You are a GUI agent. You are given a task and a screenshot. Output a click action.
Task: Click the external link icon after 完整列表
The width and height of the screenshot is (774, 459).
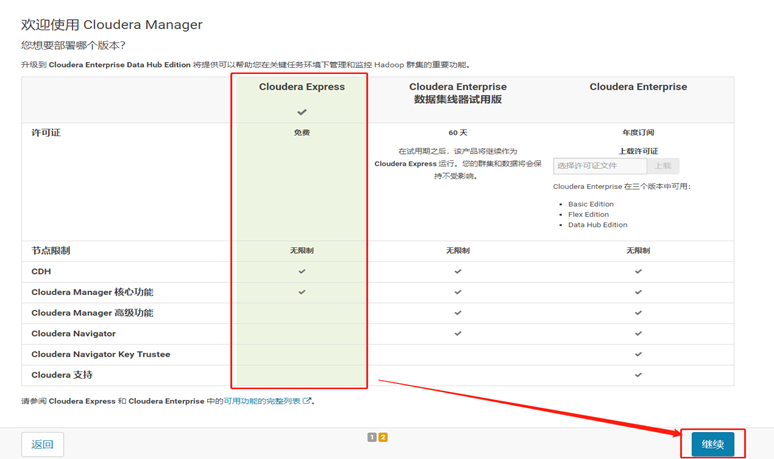coord(307,401)
